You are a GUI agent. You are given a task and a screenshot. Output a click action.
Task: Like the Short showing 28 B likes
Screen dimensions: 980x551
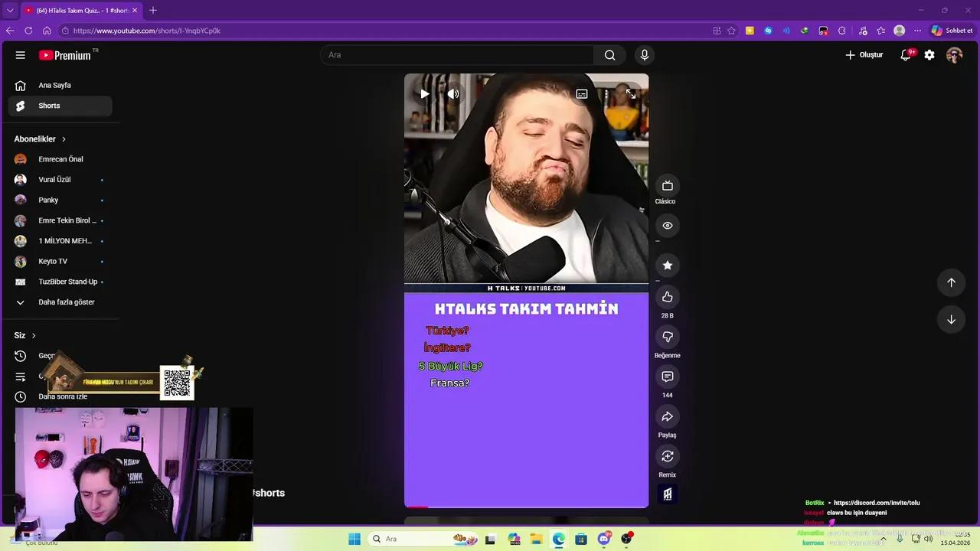tap(667, 297)
